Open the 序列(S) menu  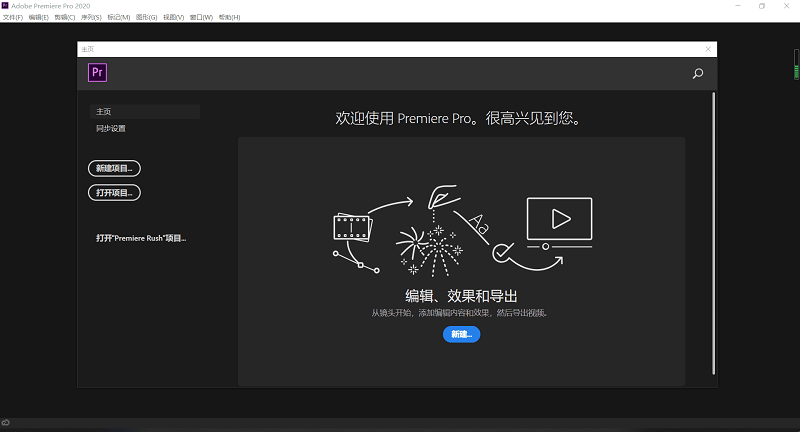click(x=91, y=17)
